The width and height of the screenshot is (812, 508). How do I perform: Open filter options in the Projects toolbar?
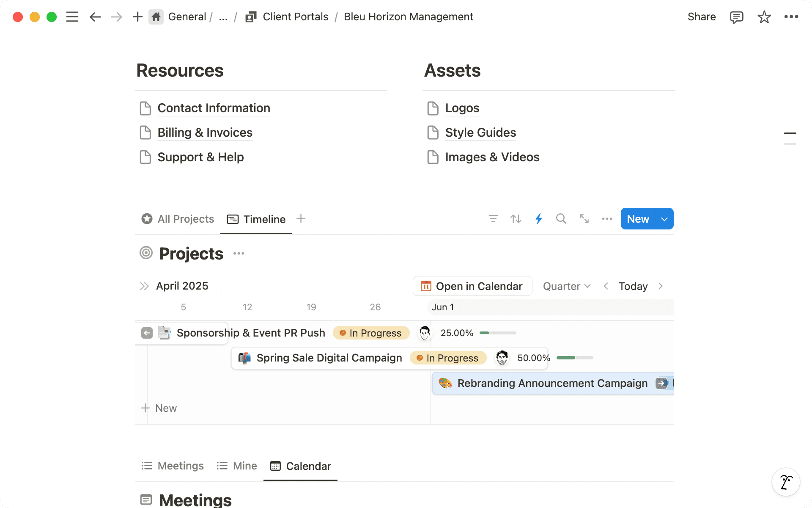(493, 219)
